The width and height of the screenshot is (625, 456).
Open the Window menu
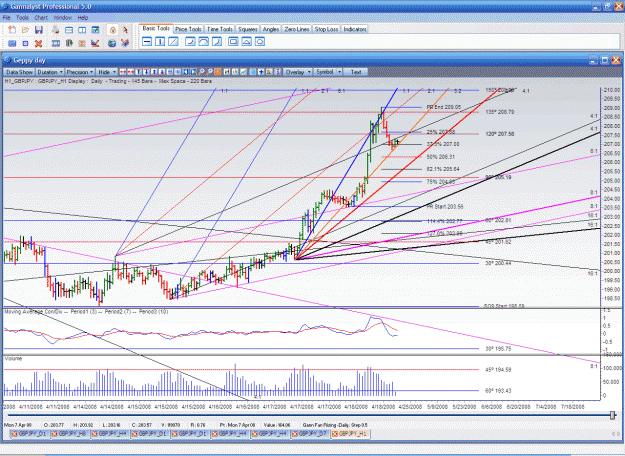click(x=62, y=18)
